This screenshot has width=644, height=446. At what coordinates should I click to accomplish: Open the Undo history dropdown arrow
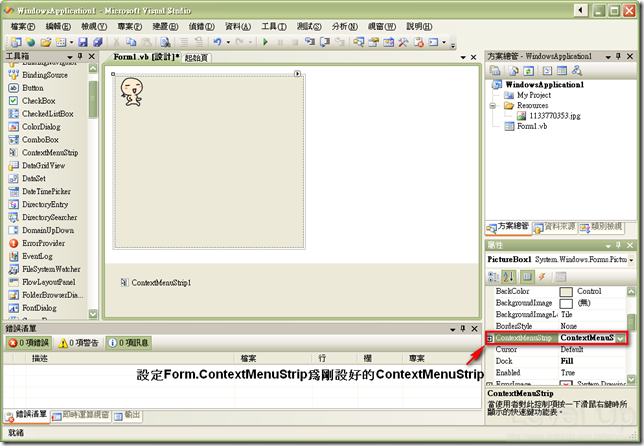pyautogui.click(x=228, y=42)
